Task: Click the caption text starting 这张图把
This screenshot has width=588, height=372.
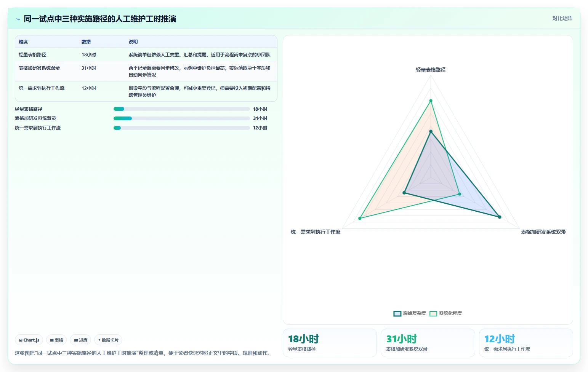Action: [144, 353]
